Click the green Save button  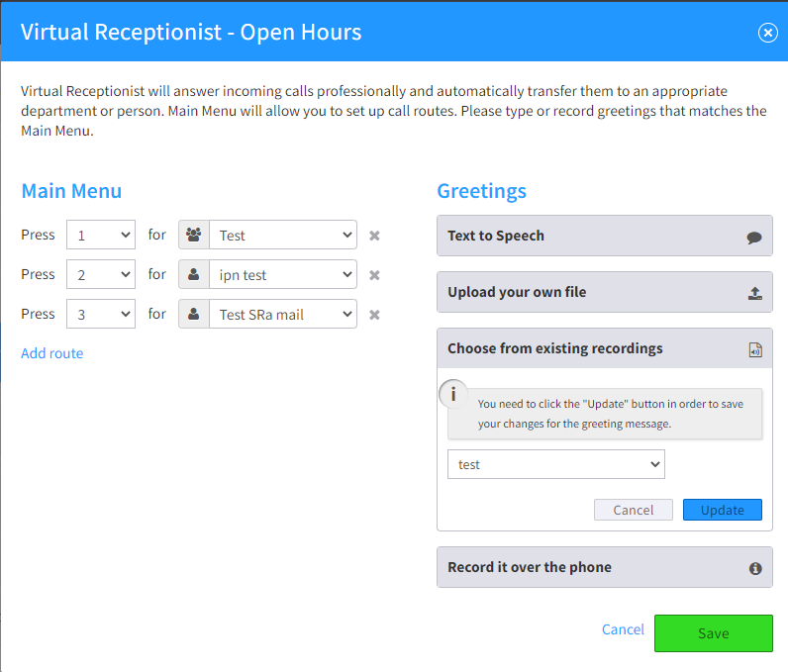713,633
